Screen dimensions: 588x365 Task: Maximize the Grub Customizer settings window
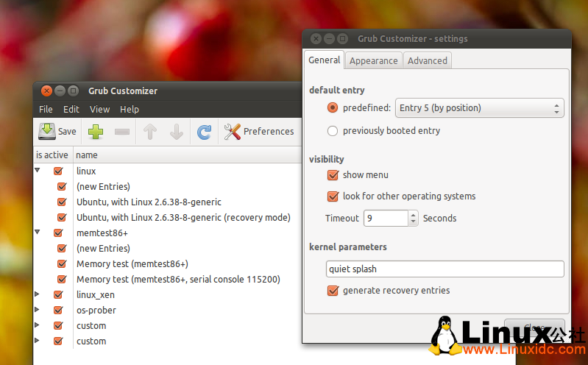[x=342, y=39]
